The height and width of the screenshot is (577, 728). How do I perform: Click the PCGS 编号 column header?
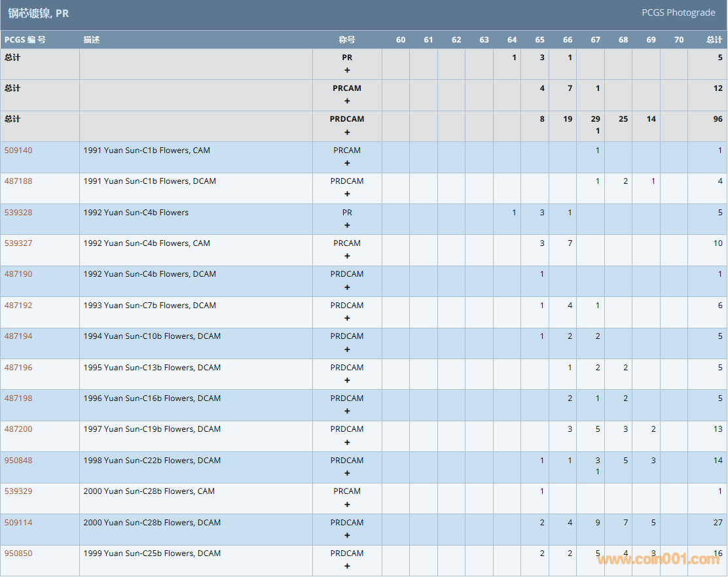point(25,40)
